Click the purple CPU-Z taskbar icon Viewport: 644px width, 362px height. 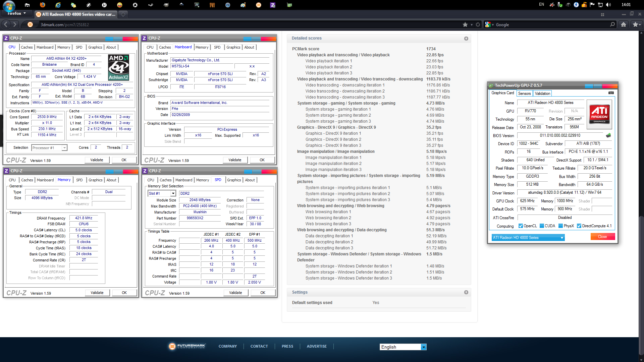coord(273,5)
